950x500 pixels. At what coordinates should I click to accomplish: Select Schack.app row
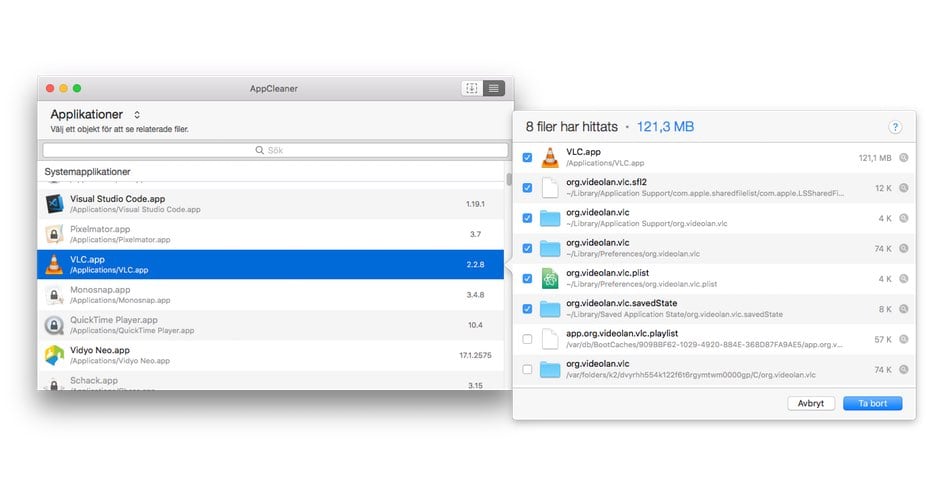[x=271, y=381]
